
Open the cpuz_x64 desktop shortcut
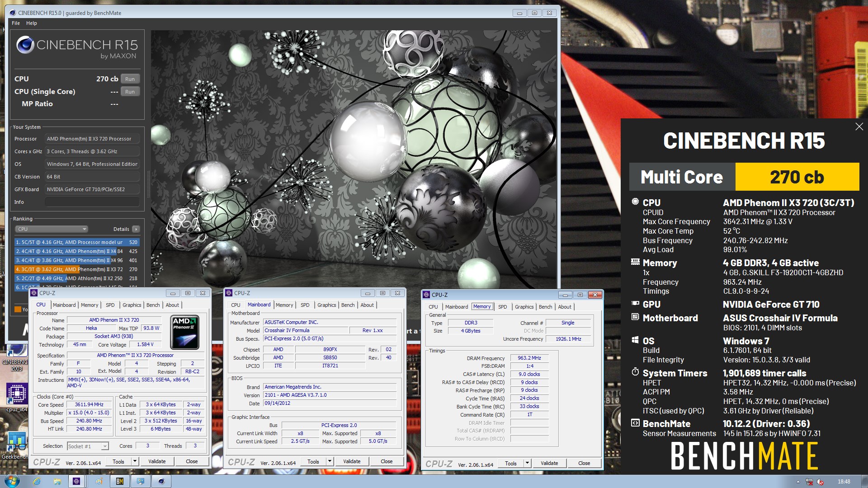[16, 397]
